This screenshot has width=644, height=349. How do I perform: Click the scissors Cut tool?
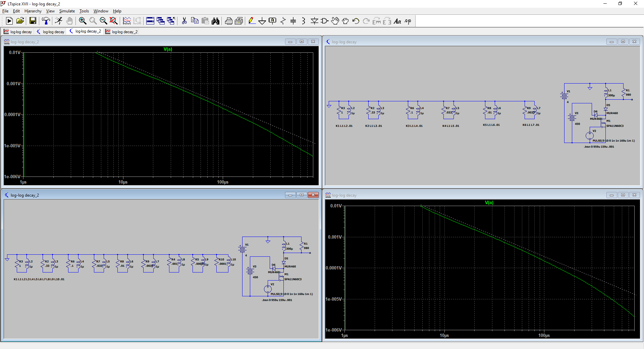pos(184,21)
